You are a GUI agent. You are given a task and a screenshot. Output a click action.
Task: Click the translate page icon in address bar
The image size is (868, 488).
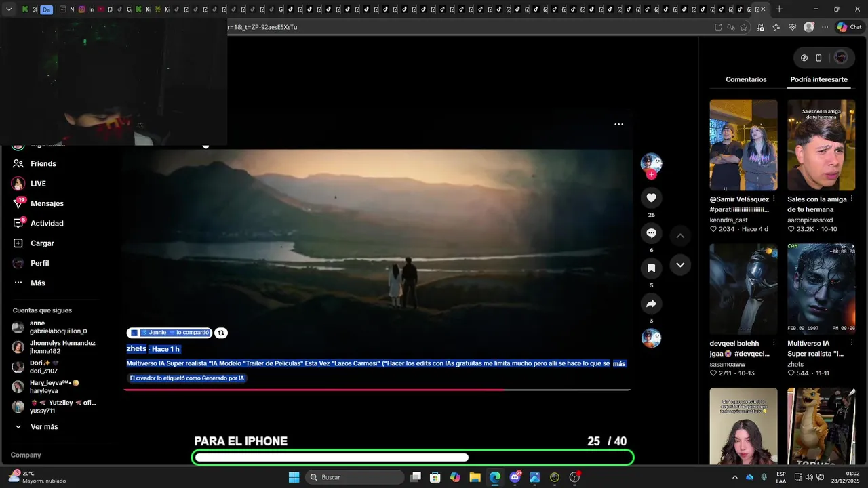tap(731, 27)
